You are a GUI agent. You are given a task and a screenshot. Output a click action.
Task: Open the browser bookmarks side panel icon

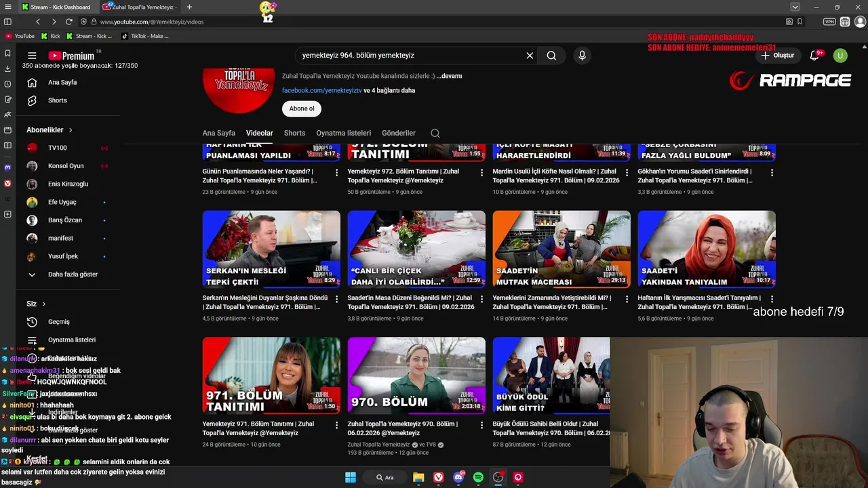pyautogui.click(x=7, y=53)
